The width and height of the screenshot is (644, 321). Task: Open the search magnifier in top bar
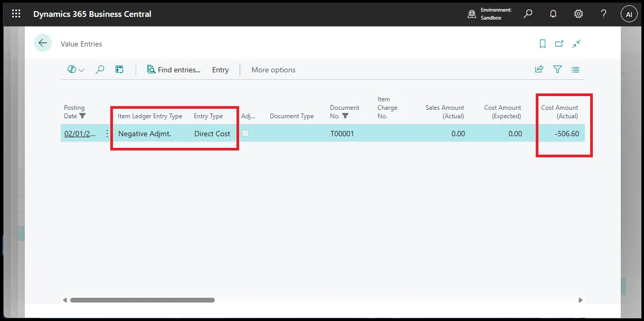(x=528, y=14)
